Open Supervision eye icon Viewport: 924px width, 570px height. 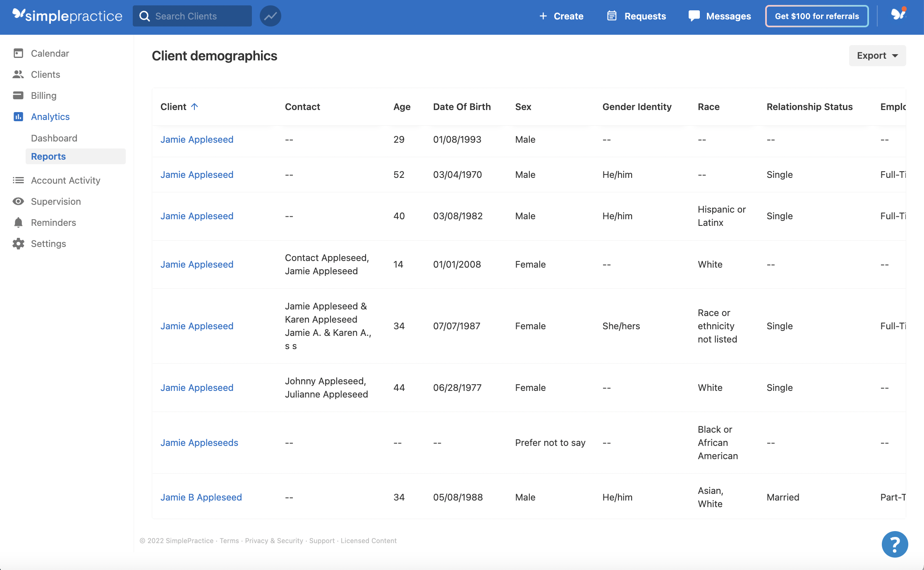coord(18,201)
